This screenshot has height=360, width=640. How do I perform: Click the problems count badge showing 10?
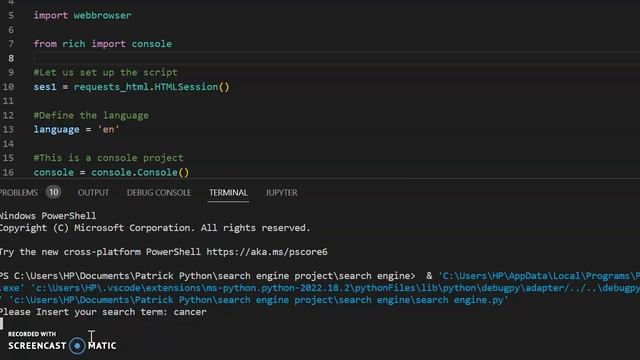tap(53, 192)
